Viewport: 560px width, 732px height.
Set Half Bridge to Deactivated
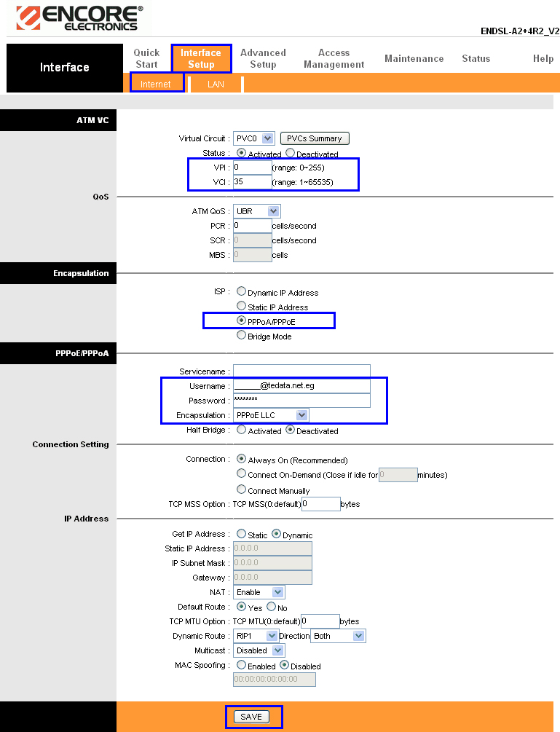(x=290, y=430)
